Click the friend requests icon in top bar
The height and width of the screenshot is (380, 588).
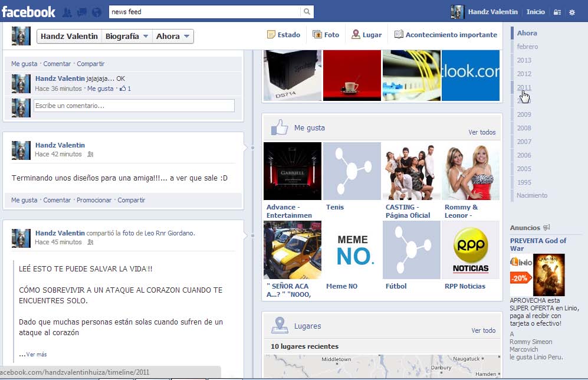[67, 12]
